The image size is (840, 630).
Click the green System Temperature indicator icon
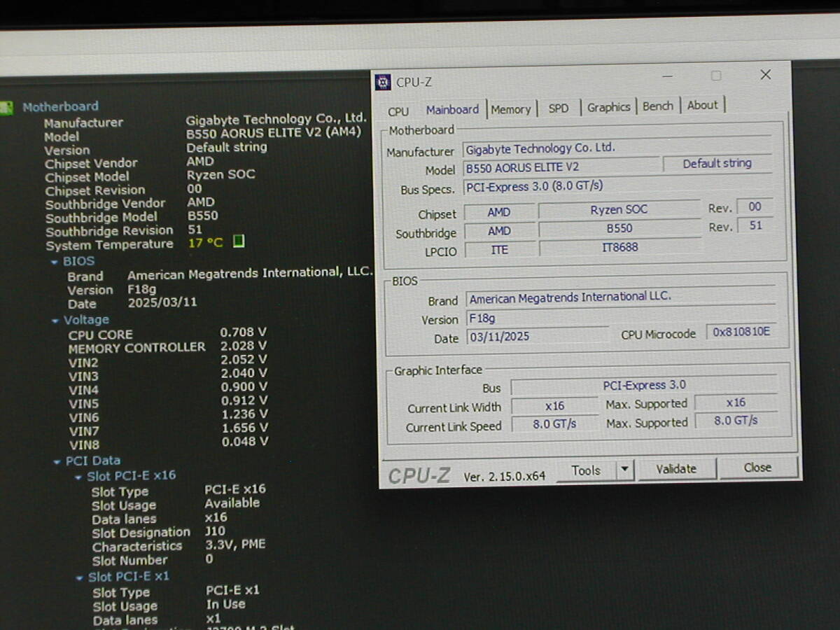(239, 241)
